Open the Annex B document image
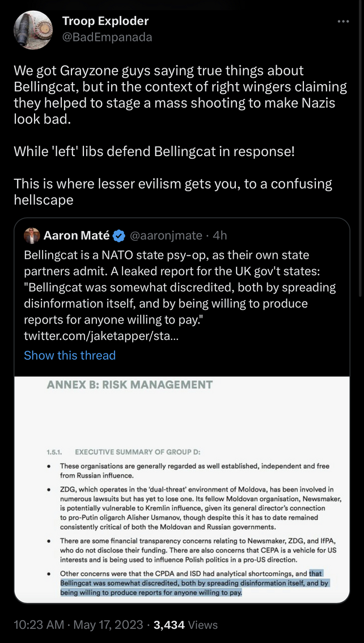The width and height of the screenshot is (364, 643). click(x=182, y=490)
